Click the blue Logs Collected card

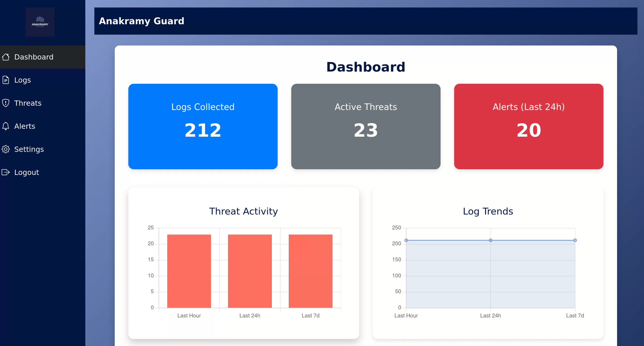pyautogui.click(x=203, y=126)
